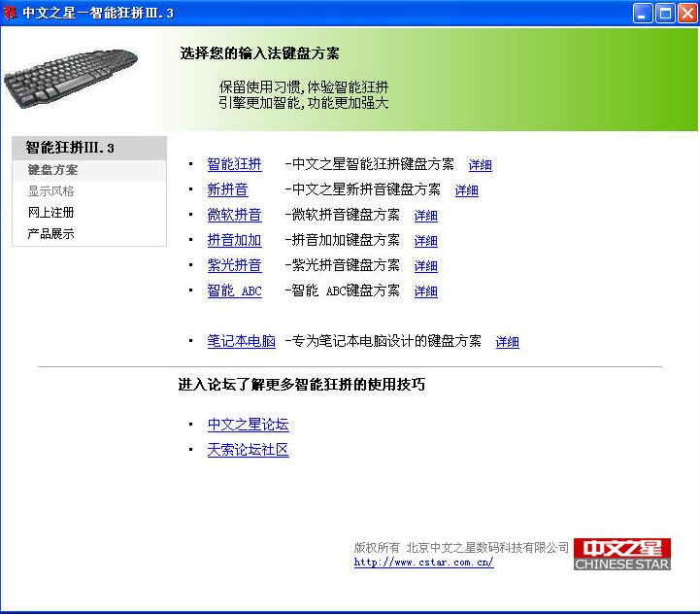Click the description -微软拼音键盘方案
Viewport: 700px width, 615px height.
coord(343,215)
